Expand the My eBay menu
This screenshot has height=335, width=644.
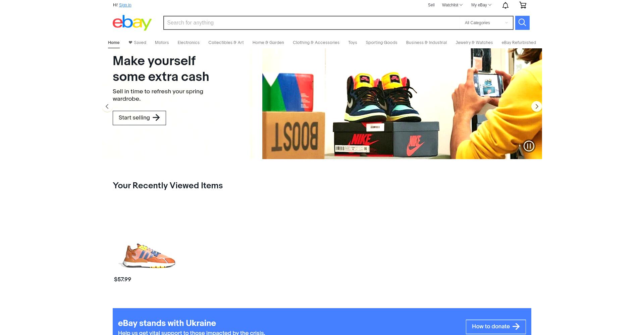pyautogui.click(x=481, y=5)
